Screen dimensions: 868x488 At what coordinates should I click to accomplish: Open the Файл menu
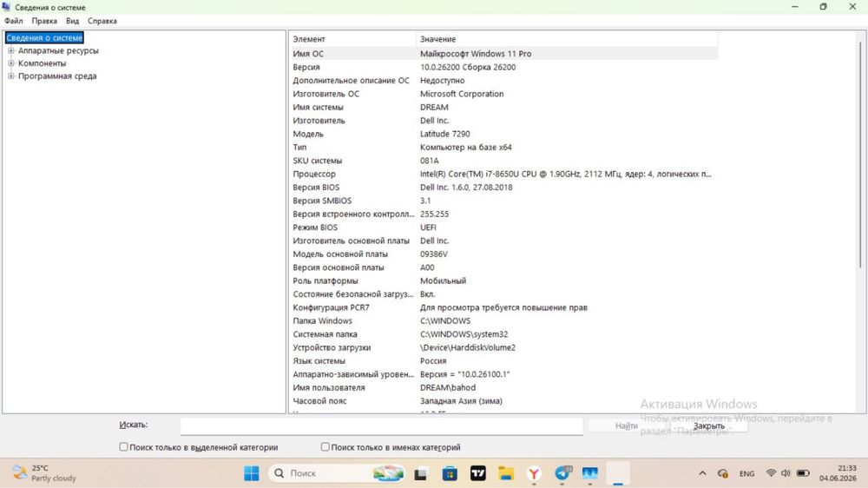tap(13, 21)
